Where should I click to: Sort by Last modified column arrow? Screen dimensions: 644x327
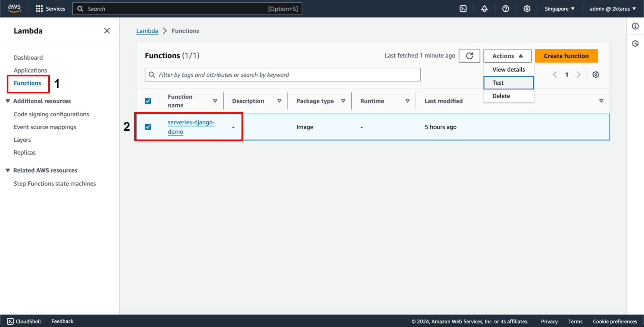tap(601, 101)
